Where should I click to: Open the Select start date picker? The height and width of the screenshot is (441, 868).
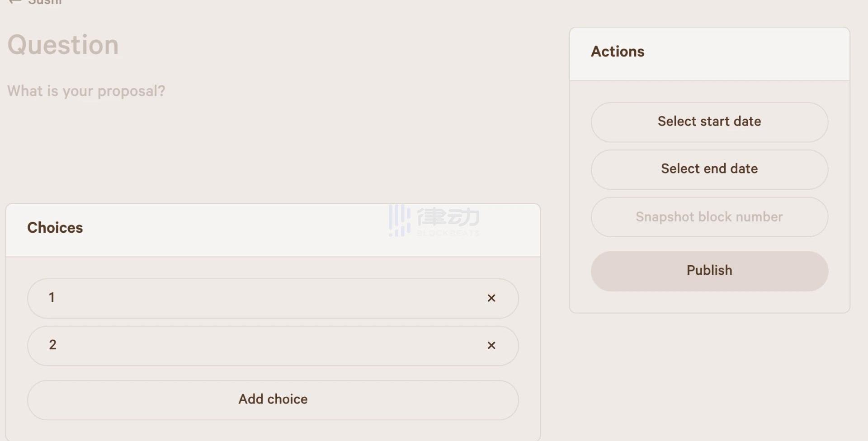[709, 122]
